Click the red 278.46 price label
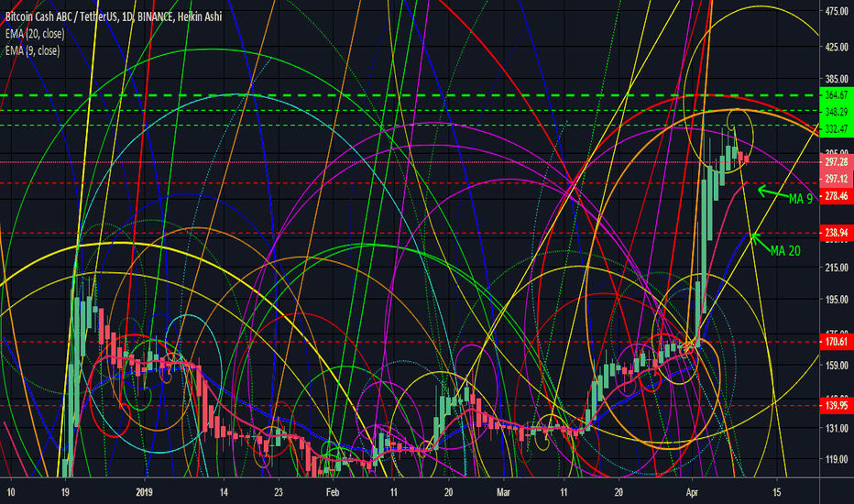The image size is (854, 504). [x=837, y=195]
